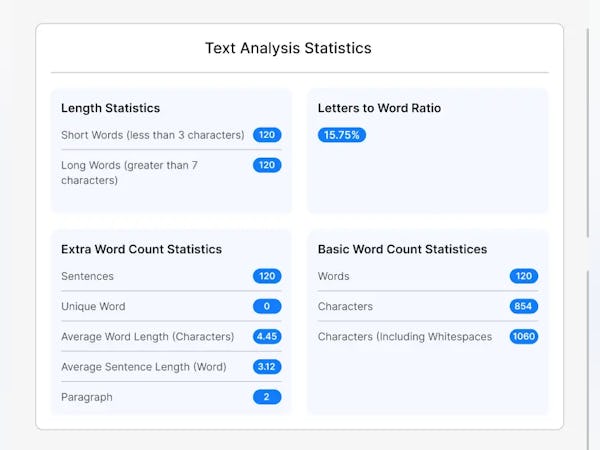Screen dimensions: 600x450
Task: Click the Words count badge
Action: 524,276
